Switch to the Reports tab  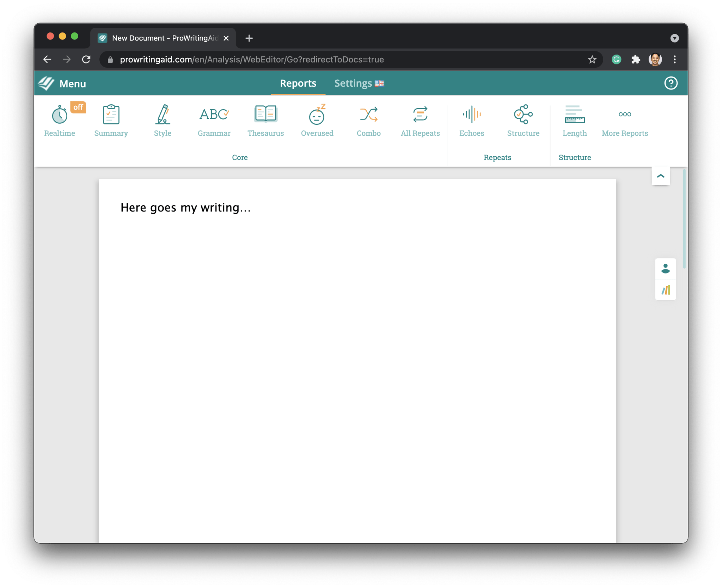pos(298,83)
